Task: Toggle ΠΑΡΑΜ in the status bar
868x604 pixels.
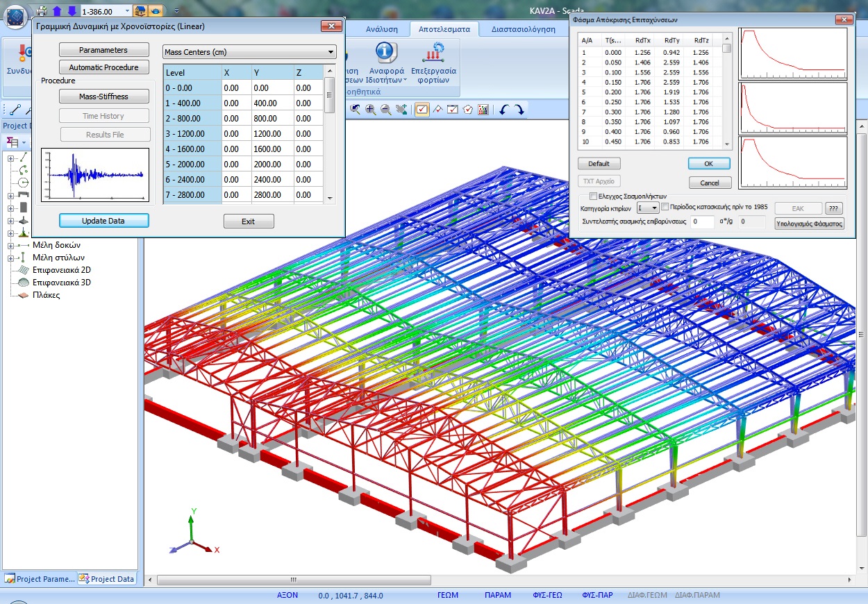Action: coord(498,595)
